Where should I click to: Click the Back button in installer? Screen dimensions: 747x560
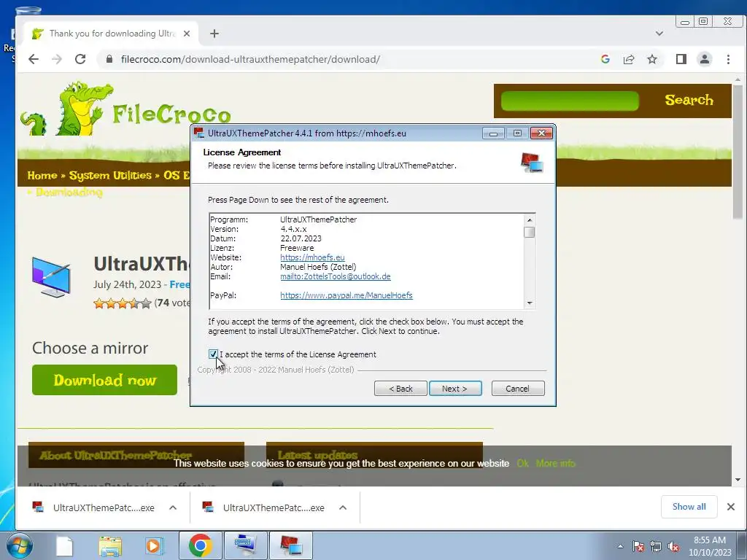[x=400, y=389]
